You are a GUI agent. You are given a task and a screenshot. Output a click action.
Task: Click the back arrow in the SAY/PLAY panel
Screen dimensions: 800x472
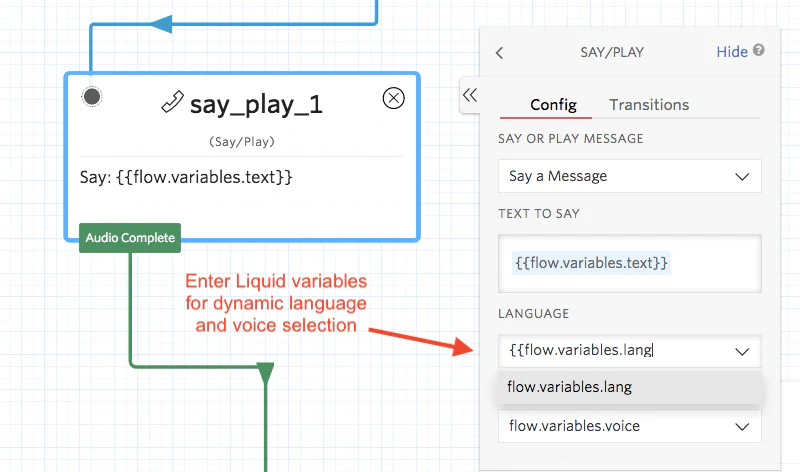[499, 53]
